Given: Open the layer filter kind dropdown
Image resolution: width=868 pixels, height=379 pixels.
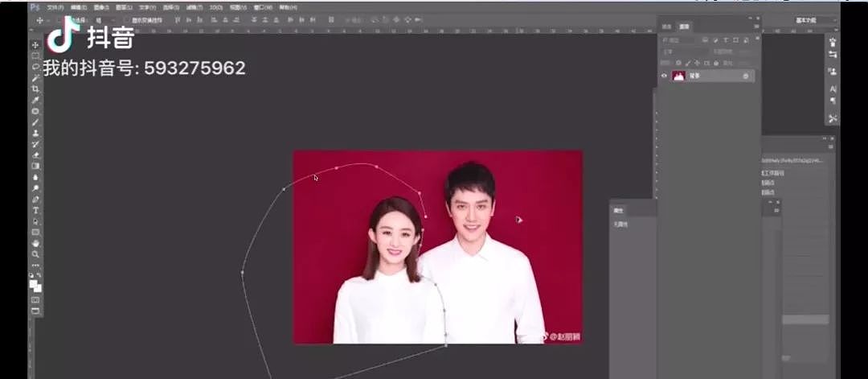Looking at the screenshot, I should (x=678, y=40).
